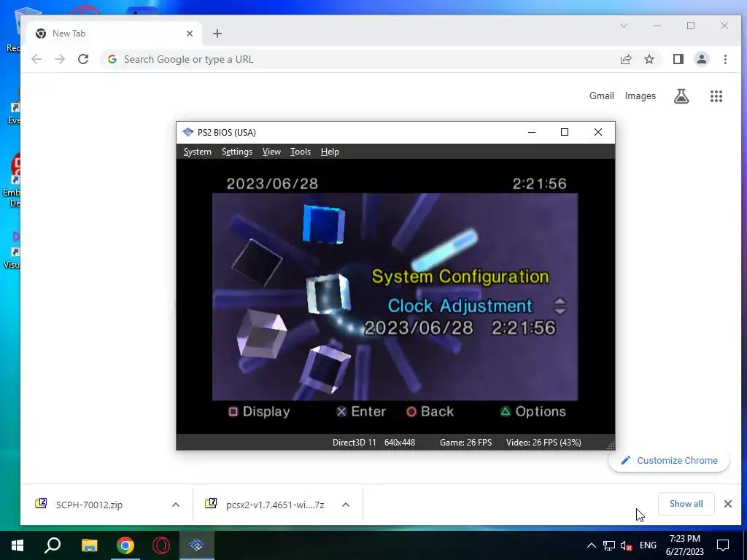Image resolution: width=747 pixels, height=560 pixels.
Task: Click the System Configuration heading
Action: (460, 276)
